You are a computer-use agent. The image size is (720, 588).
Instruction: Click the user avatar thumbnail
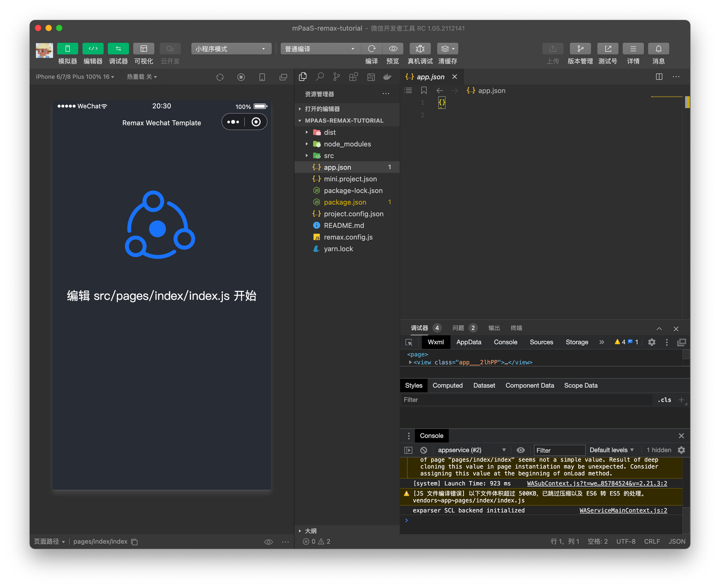click(44, 50)
